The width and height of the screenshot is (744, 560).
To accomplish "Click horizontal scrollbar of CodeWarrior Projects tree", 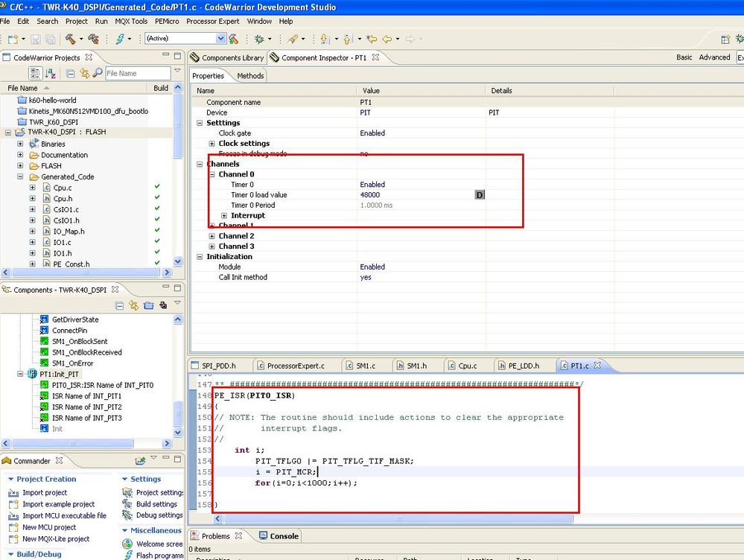I will click(x=86, y=273).
